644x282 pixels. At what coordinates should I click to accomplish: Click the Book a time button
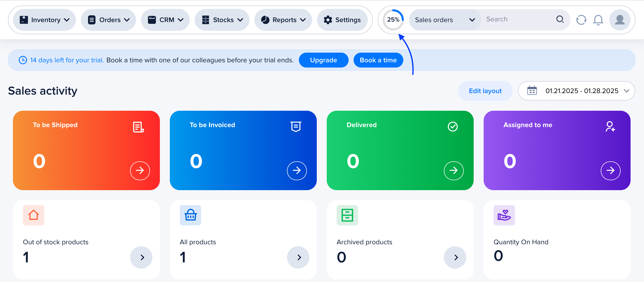click(378, 60)
